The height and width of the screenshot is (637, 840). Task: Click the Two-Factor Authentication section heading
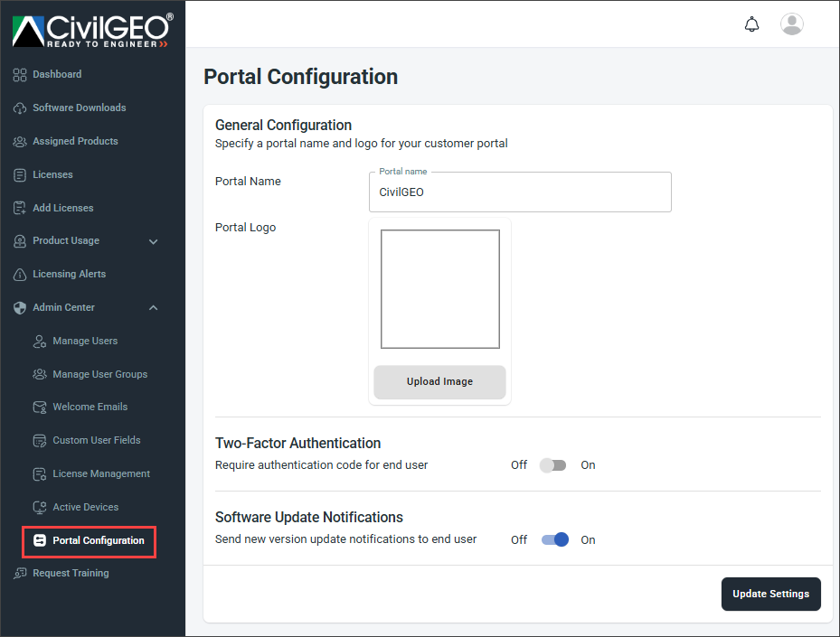pyautogui.click(x=297, y=444)
